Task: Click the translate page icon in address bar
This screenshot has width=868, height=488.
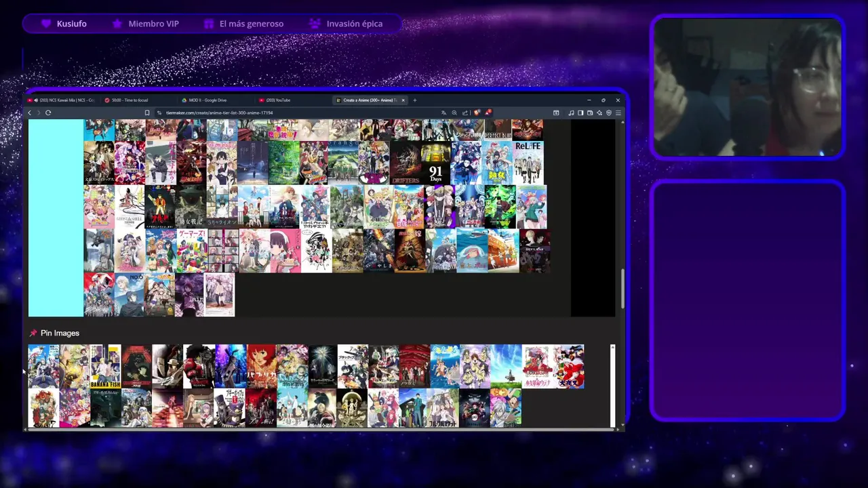Action: click(x=443, y=113)
